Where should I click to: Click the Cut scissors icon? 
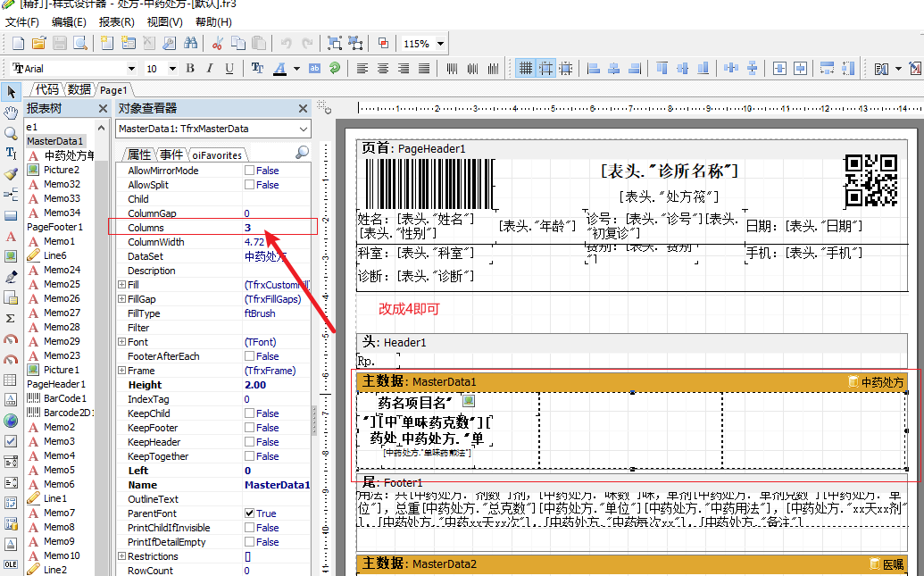[218, 43]
